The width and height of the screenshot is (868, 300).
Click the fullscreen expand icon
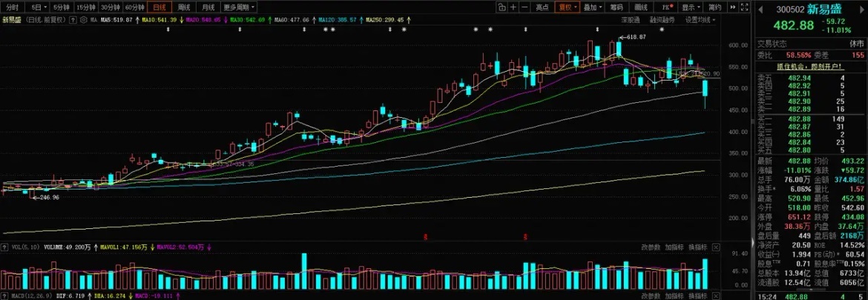744,7
